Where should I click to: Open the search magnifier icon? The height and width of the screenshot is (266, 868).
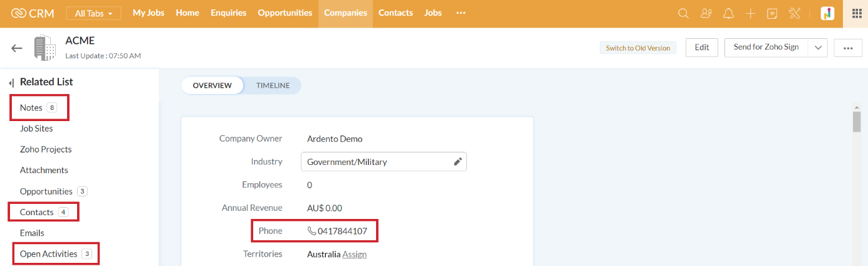point(684,13)
